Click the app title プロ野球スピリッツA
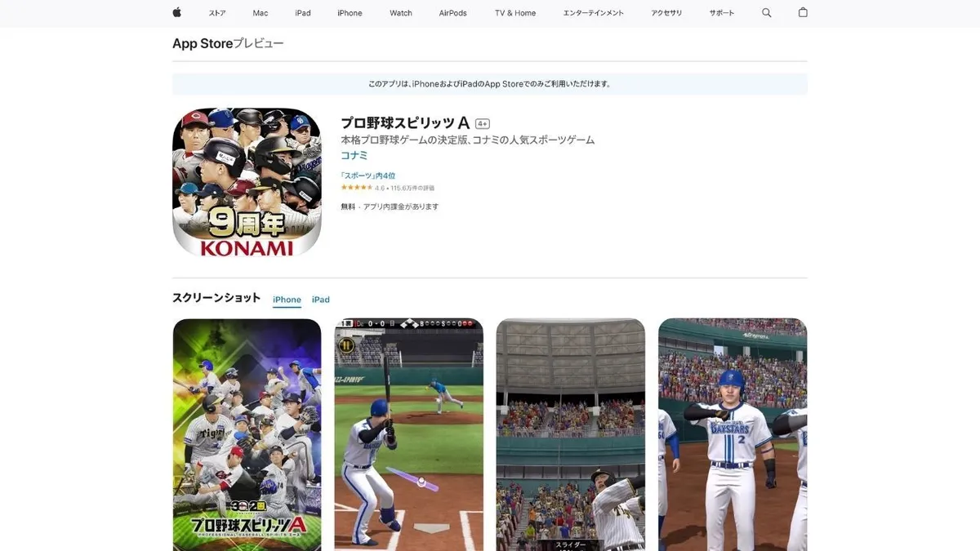This screenshot has height=551, width=980. tap(405, 122)
